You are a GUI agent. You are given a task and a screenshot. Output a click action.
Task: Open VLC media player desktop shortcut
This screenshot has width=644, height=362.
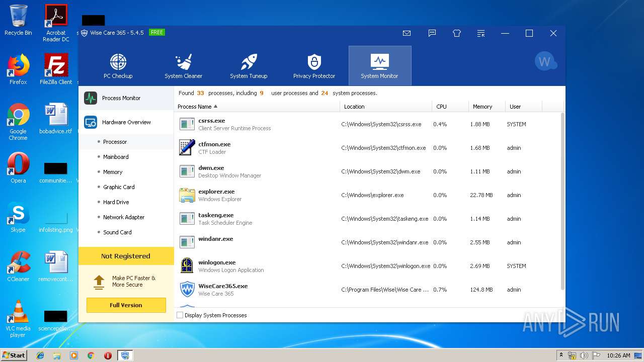point(18,319)
